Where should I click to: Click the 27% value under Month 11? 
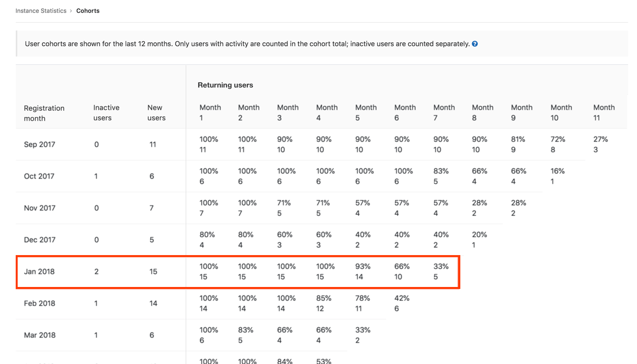600,144
